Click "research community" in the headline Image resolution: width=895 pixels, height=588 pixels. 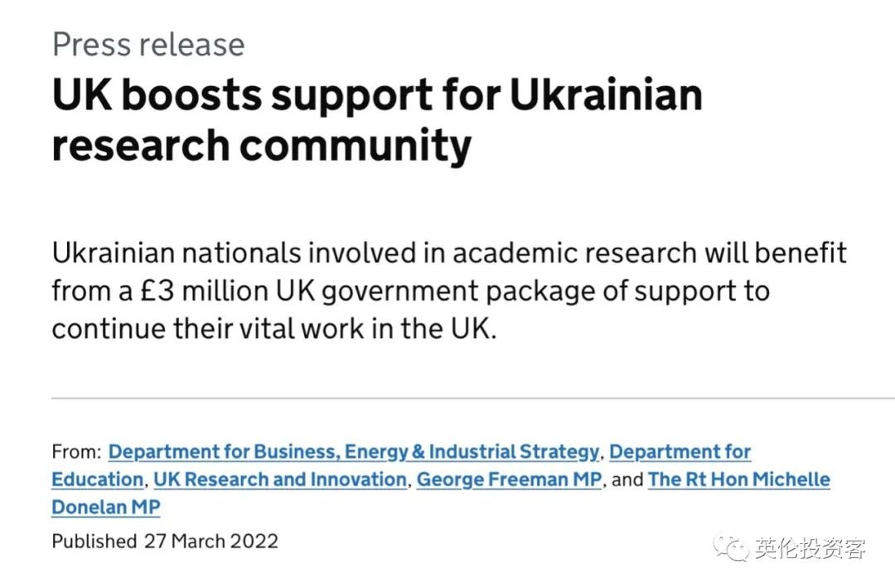(261, 145)
